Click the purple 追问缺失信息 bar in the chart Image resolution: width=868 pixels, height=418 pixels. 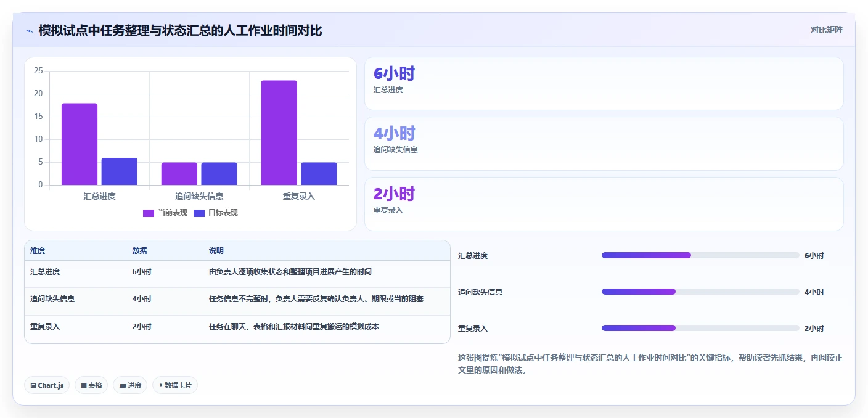(179, 174)
